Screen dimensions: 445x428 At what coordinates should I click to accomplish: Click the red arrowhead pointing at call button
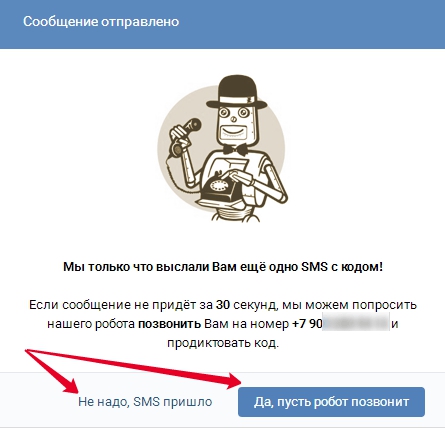coord(234,381)
